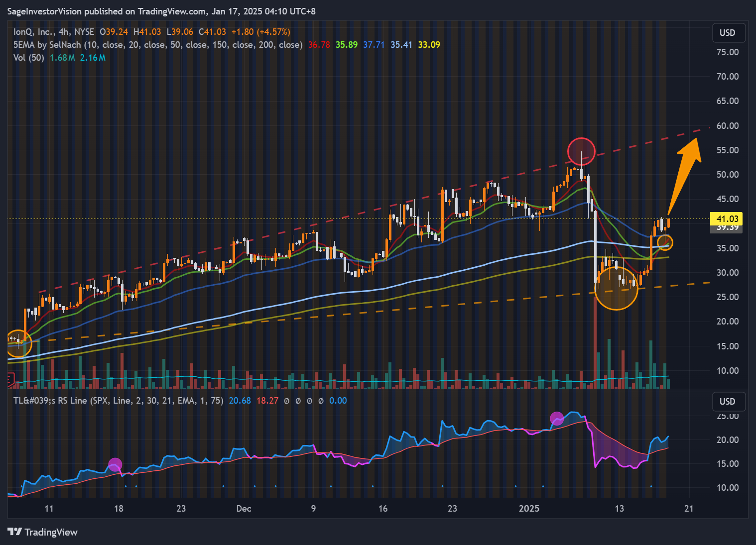Image resolution: width=756 pixels, height=545 pixels.
Task: Click the 20.00 label on the RS Line axis
Action: click(727, 440)
